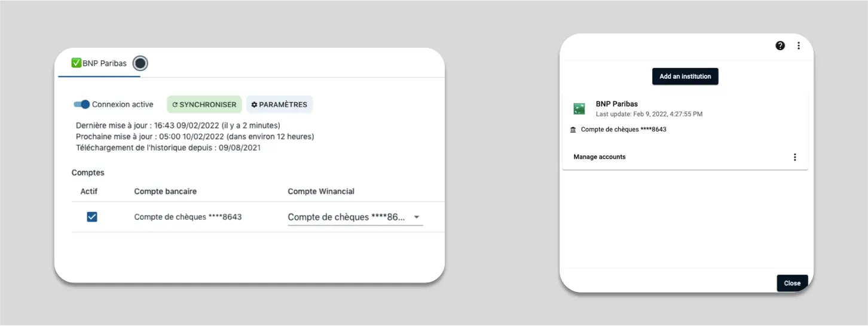Click Manage accounts
This screenshot has height=326, width=868.
(600, 157)
